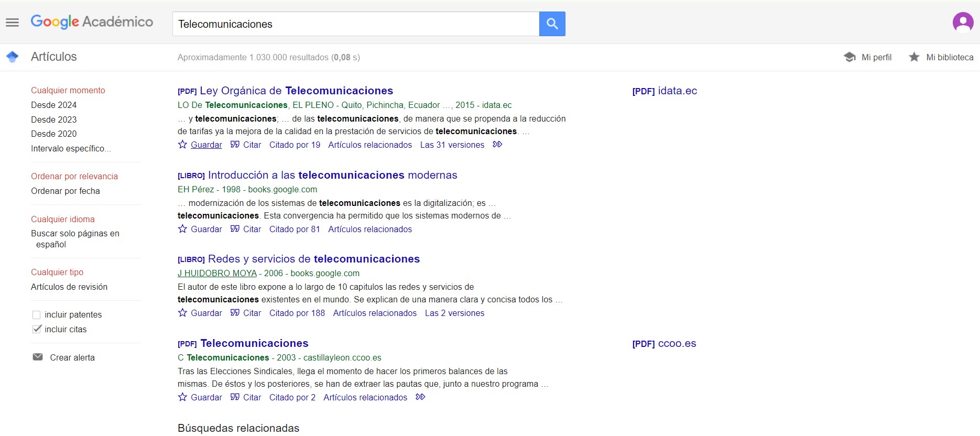Filter results Desde 2020
The width and height of the screenshot is (980, 436).
coord(53,134)
